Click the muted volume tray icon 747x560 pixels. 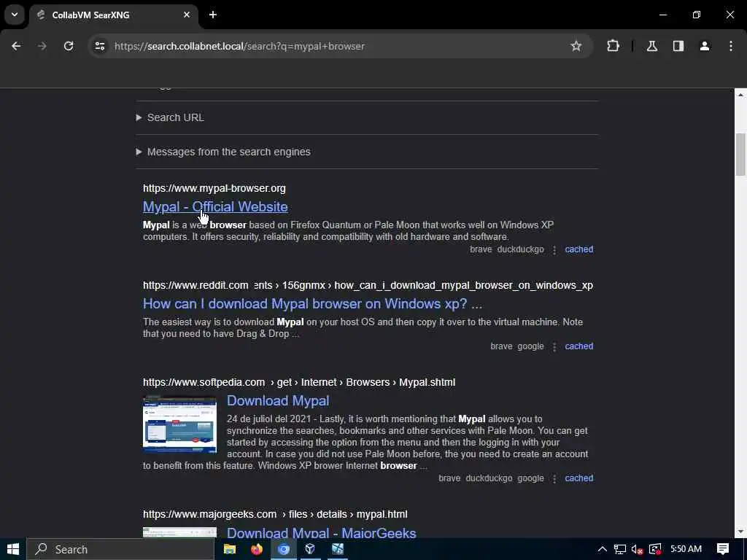click(x=637, y=549)
